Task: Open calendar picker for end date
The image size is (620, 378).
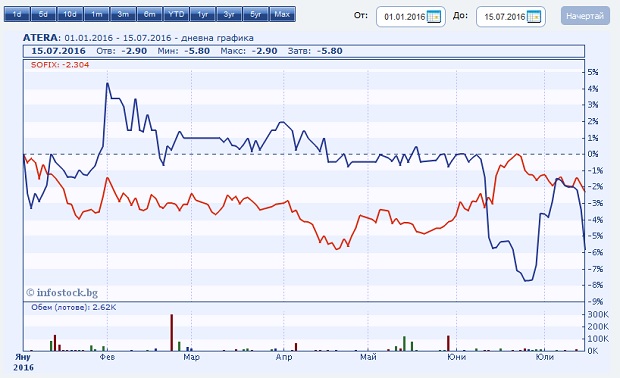Action: click(534, 17)
